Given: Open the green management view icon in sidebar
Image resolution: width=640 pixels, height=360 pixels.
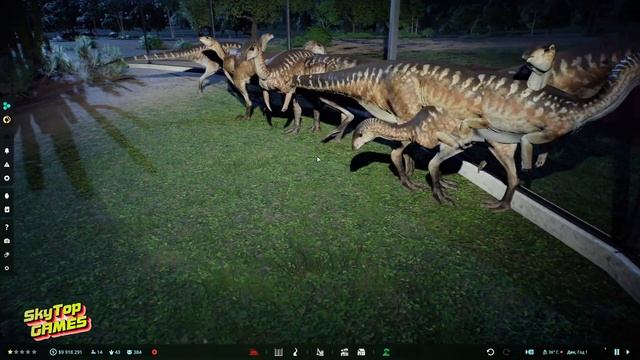Looking at the screenshot, I should coord(7,106).
